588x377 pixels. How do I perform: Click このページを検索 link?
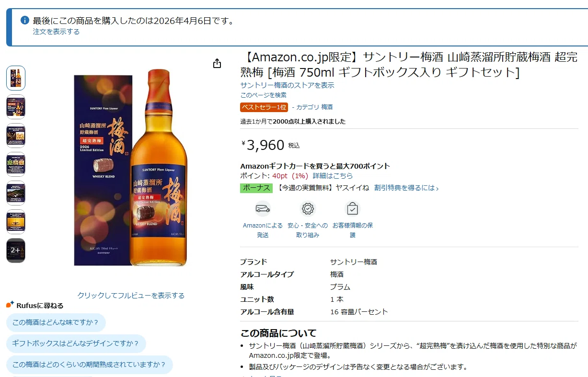pos(263,95)
